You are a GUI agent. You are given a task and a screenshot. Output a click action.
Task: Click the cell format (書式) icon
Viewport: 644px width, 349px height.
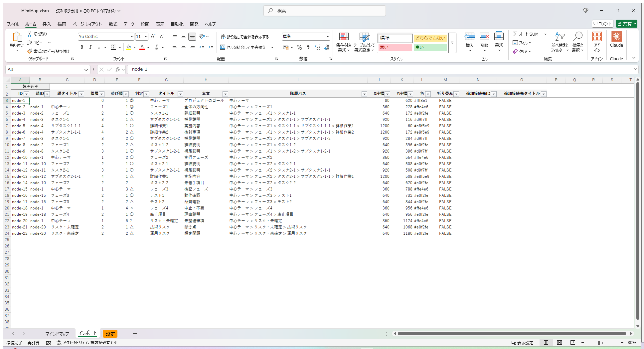[x=499, y=36]
